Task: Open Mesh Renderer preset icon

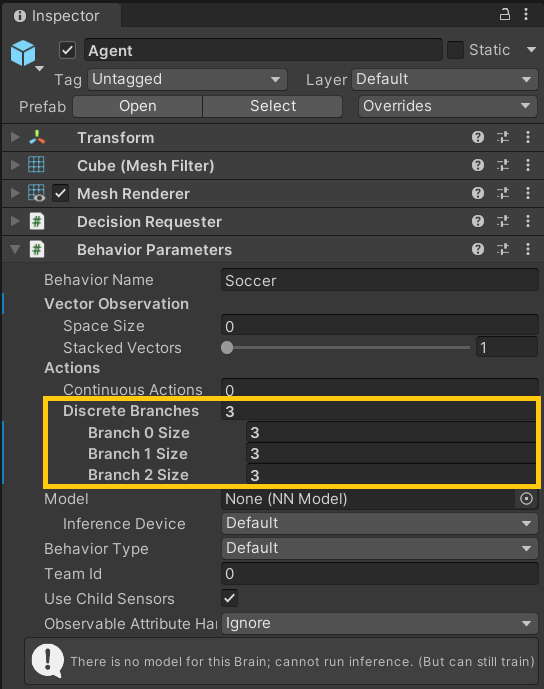Action: click(x=503, y=193)
